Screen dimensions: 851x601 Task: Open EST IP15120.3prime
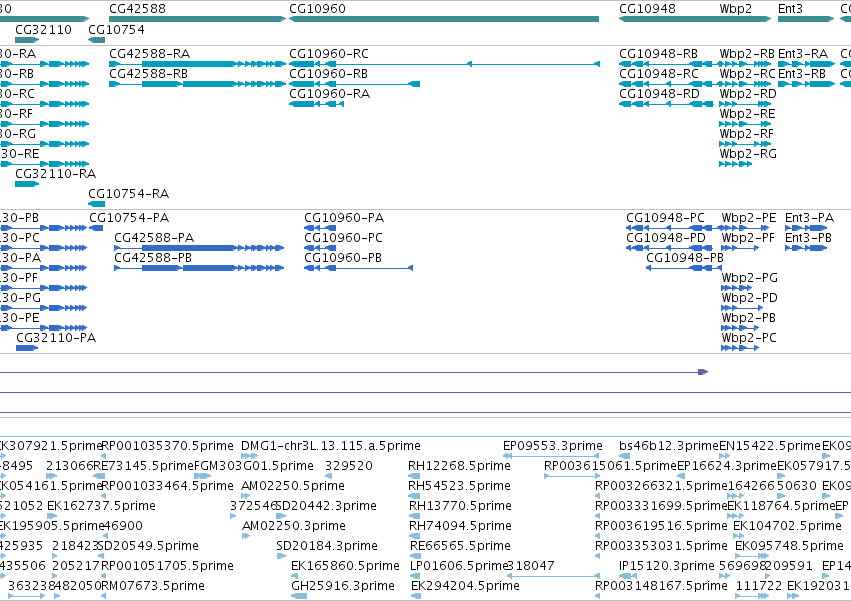point(666,566)
